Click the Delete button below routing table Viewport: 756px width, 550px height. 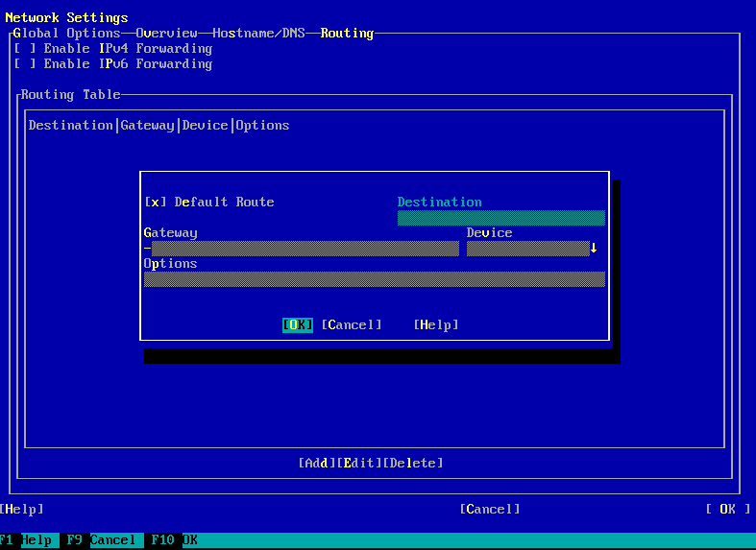coord(413,463)
